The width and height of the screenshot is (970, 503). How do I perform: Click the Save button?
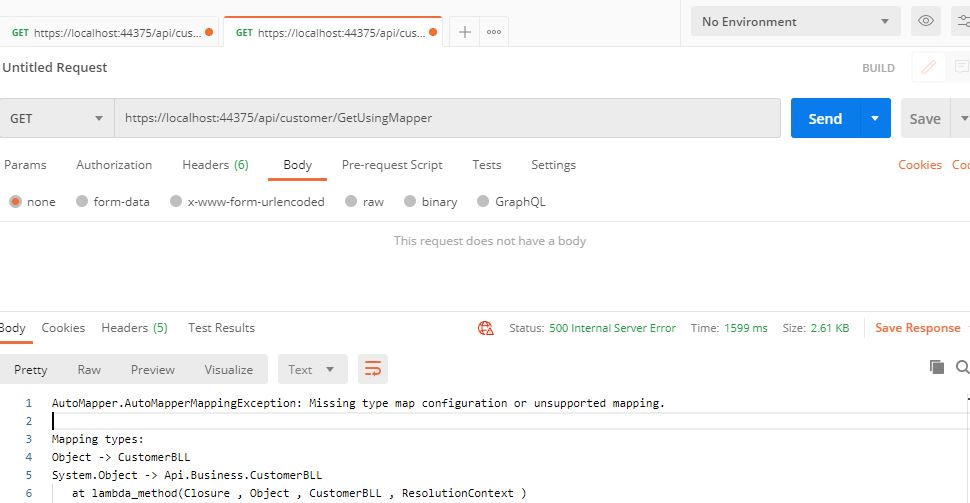(925, 118)
